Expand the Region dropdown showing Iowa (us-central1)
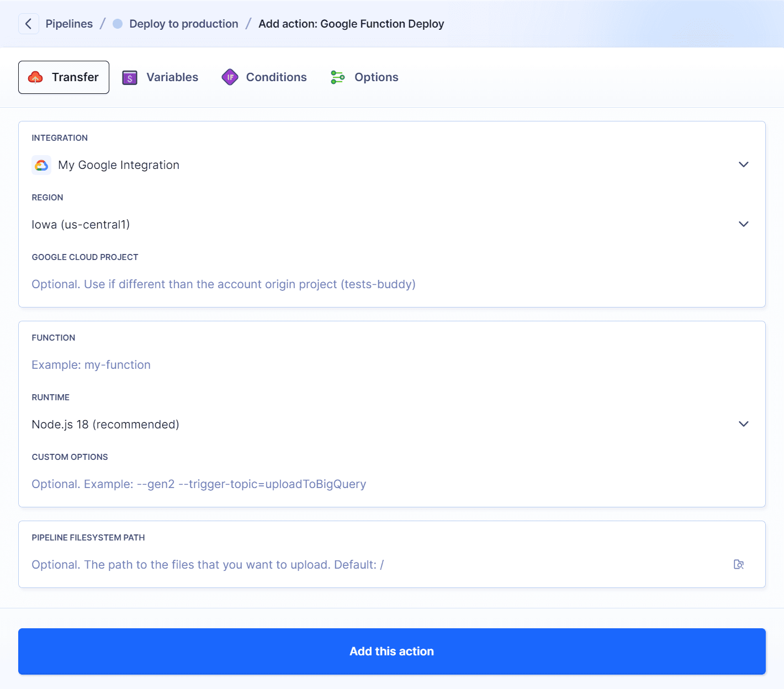This screenshot has height=689, width=784. point(744,224)
